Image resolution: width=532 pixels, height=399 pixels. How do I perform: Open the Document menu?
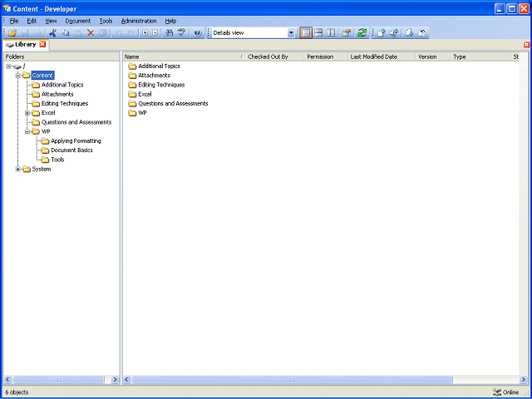[x=77, y=21]
